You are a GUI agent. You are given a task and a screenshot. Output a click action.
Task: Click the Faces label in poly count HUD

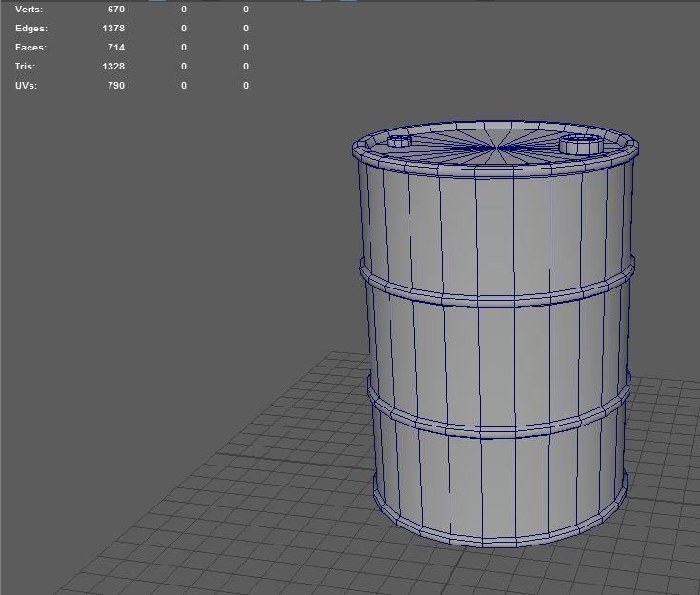pyautogui.click(x=30, y=48)
